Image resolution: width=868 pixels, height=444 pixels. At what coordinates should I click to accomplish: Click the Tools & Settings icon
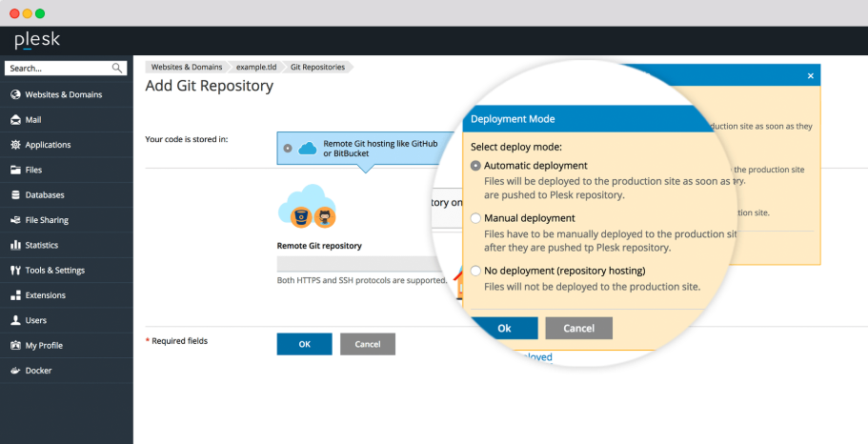pyautogui.click(x=15, y=271)
